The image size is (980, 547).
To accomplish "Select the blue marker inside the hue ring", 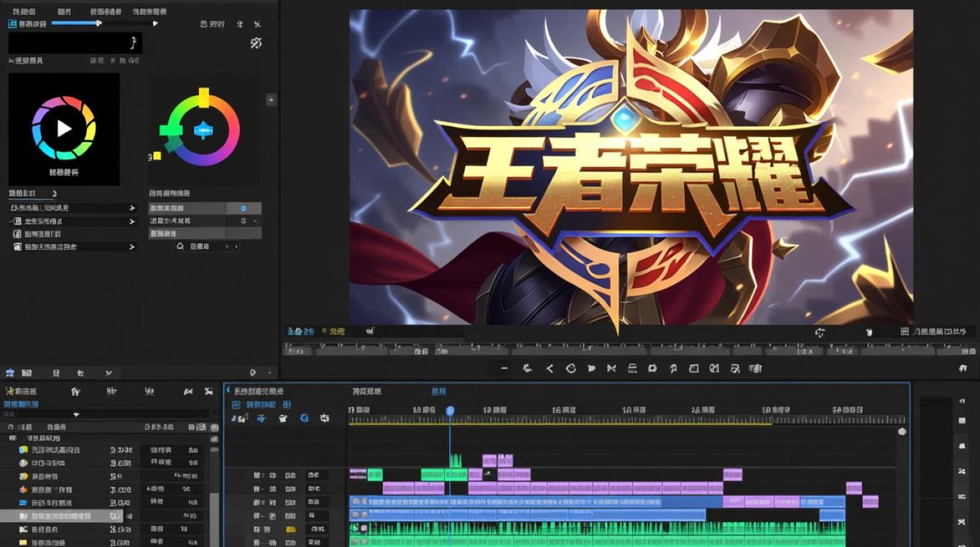I will coord(203,131).
